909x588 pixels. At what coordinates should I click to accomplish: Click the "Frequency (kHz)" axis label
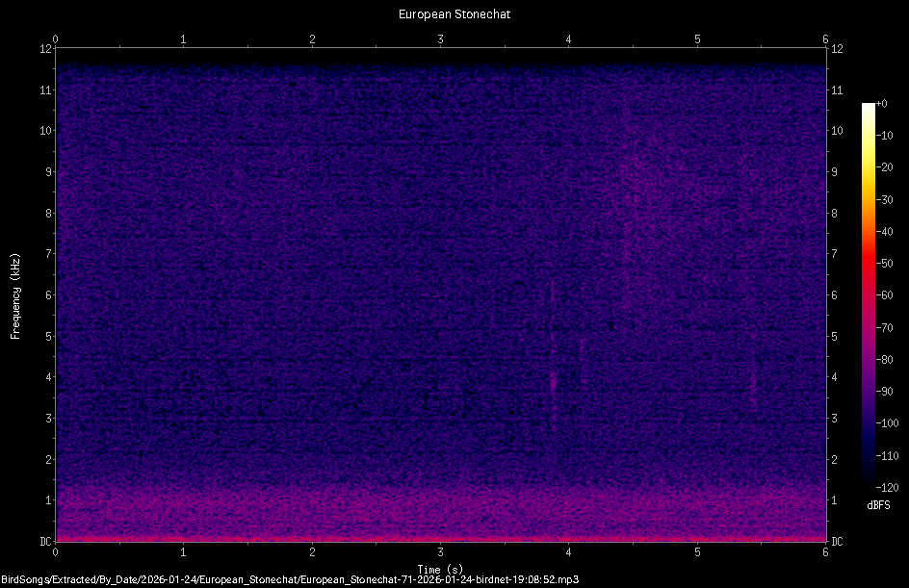click(13, 292)
